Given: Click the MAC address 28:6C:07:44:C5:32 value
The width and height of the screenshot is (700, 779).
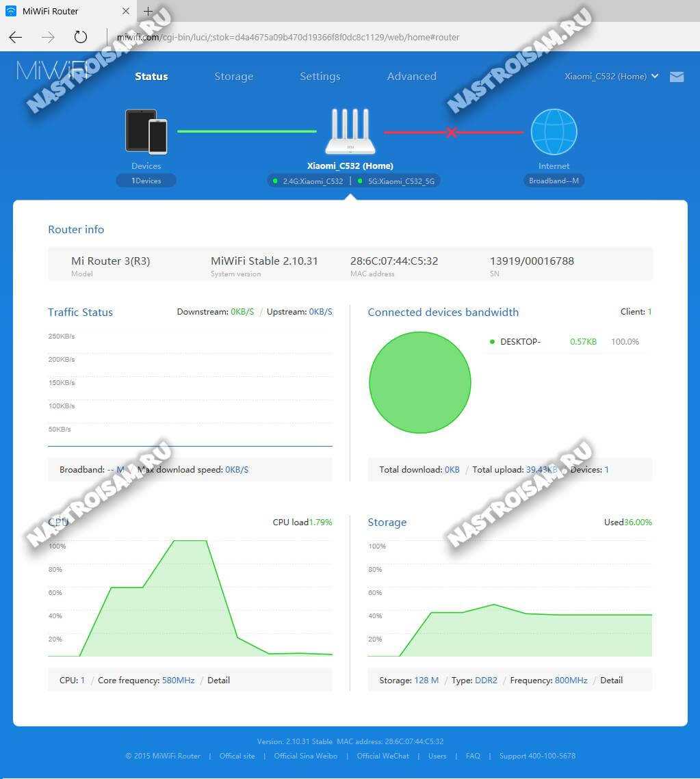Looking at the screenshot, I should pyautogui.click(x=394, y=261).
